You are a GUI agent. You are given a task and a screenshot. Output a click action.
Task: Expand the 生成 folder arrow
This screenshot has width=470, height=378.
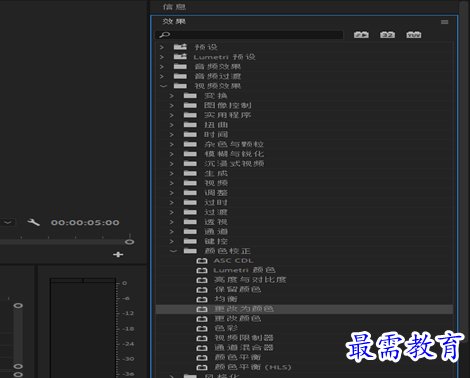[171, 173]
